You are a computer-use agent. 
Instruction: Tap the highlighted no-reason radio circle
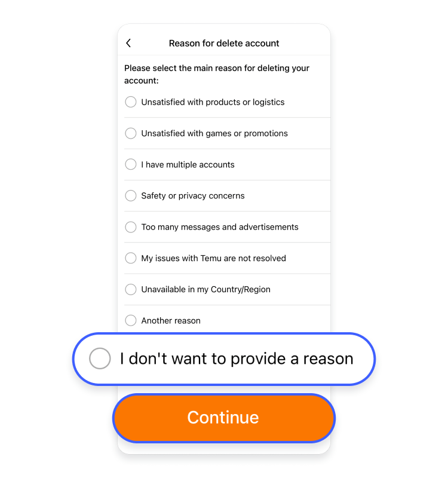100,358
